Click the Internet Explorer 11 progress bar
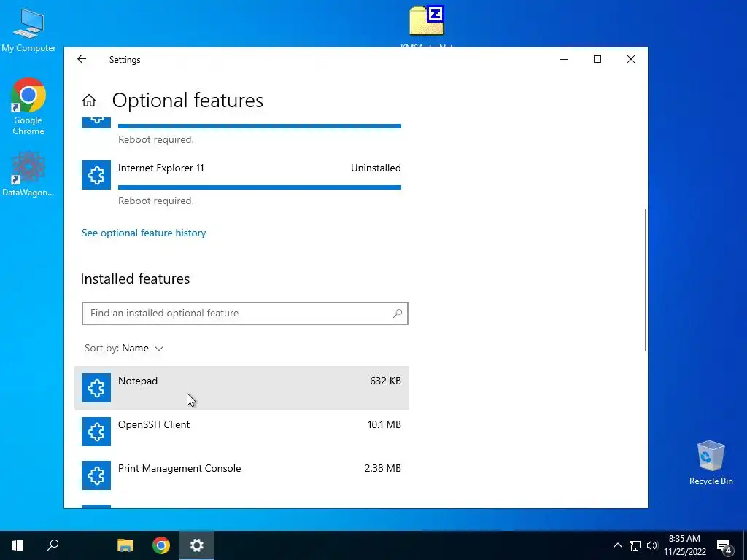Screen dimensions: 747x560 point(260,187)
